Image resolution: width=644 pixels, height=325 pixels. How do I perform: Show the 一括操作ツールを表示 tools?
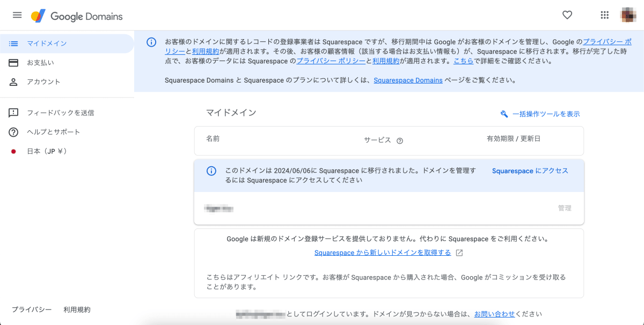pos(546,114)
